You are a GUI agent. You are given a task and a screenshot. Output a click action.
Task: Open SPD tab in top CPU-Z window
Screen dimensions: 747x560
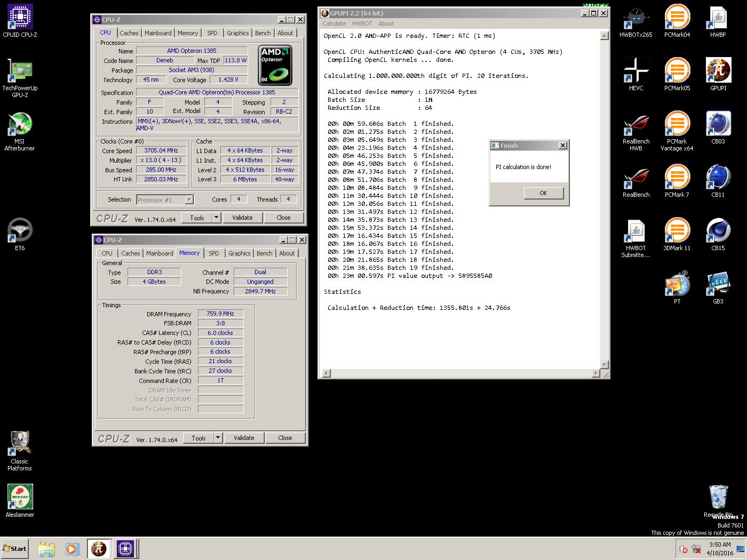[x=212, y=33]
